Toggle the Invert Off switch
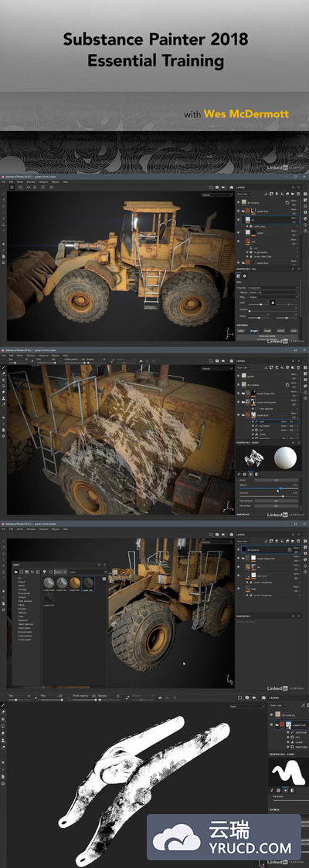Screen dimensions: 309x868 click(x=277, y=480)
